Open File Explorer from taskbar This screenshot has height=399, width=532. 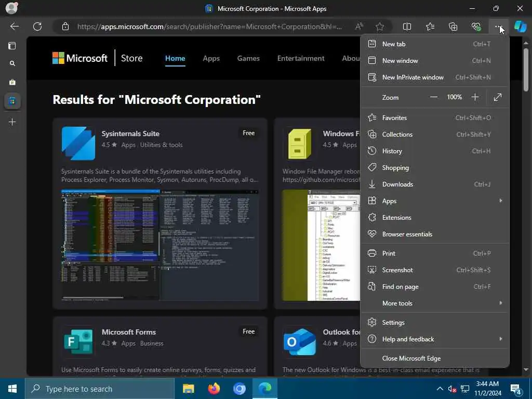click(188, 389)
